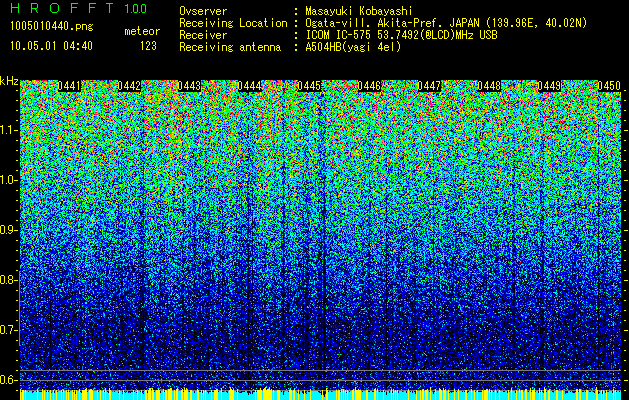Click the Receiver label
This screenshot has width=629, height=400.
203,35
